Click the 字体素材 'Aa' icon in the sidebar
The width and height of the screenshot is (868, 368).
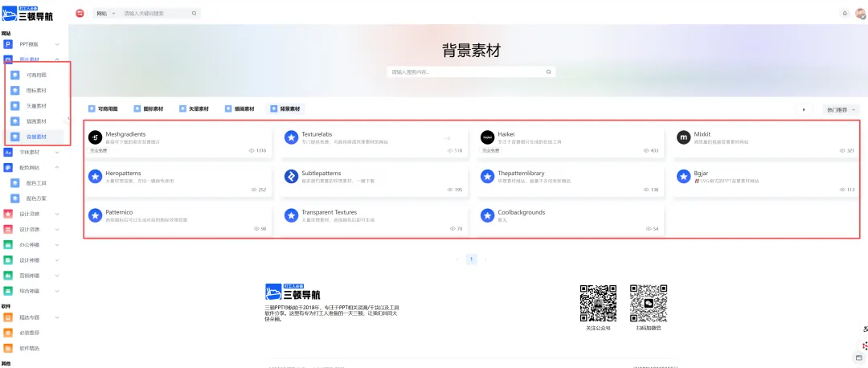[8, 152]
